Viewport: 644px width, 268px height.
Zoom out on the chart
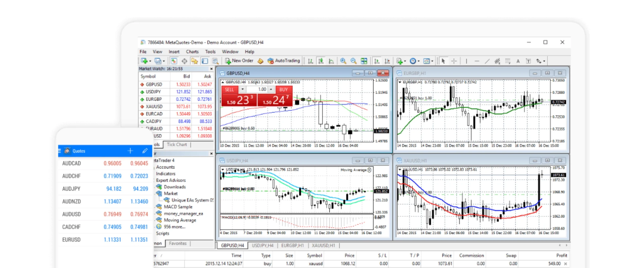[x=353, y=61]
